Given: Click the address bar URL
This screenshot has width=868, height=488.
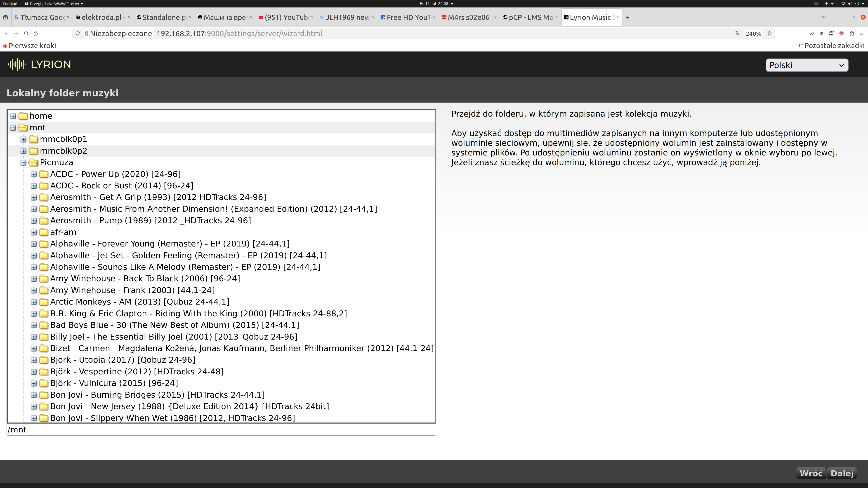Looking at the screenshot, I should (x=239, y=33).
